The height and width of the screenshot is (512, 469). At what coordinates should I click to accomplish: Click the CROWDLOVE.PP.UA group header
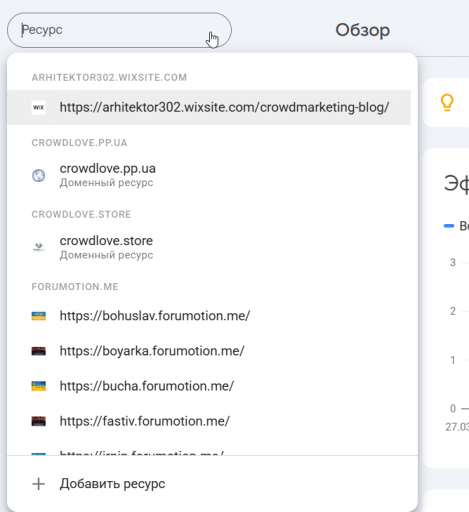tap(79, 143)
